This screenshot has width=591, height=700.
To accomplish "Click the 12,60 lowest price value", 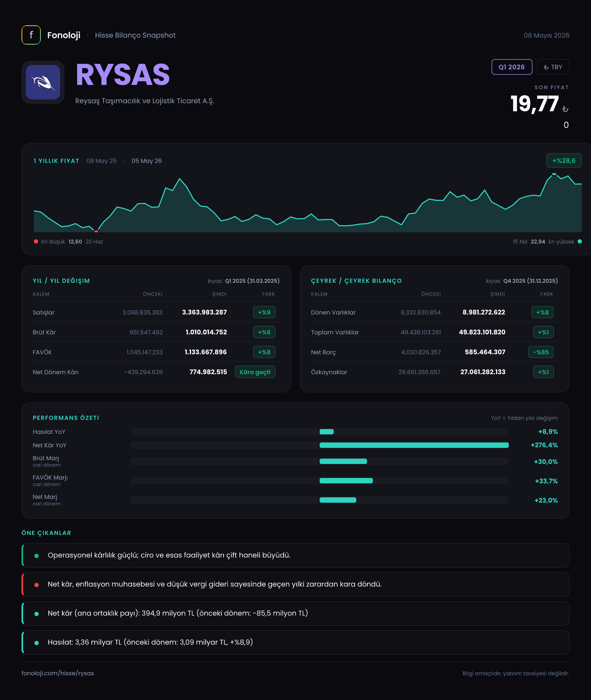I will click(x=75, y=241).
